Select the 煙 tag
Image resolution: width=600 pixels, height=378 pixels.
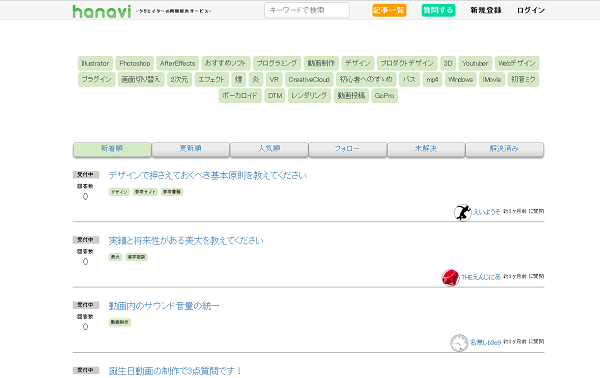point(239,79)
